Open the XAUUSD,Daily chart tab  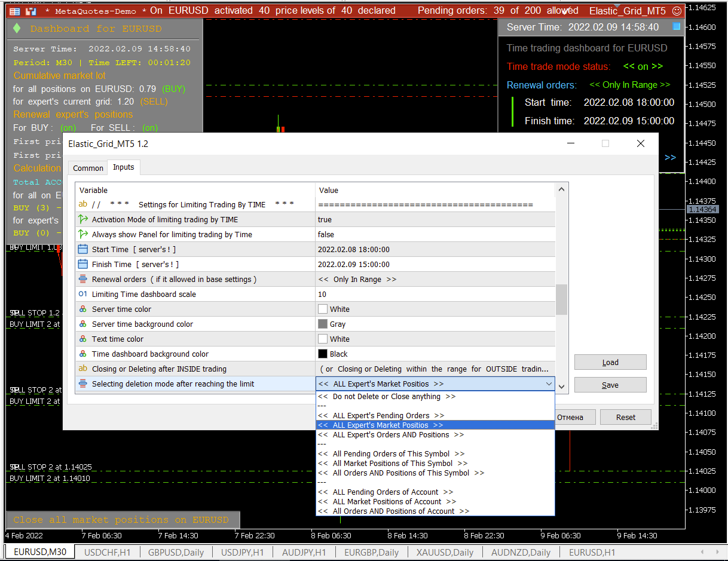coord(445,553)
